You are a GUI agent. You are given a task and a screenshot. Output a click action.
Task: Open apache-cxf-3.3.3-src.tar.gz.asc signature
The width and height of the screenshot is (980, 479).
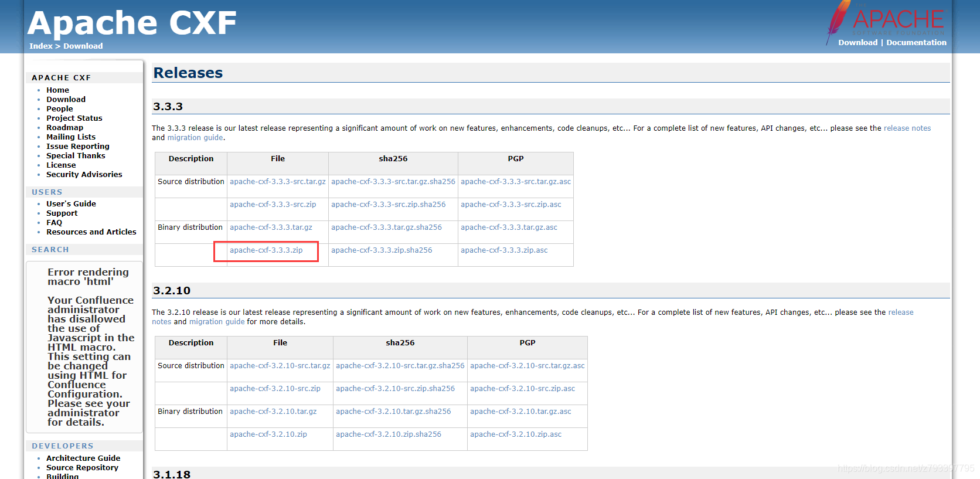point(516,182)
